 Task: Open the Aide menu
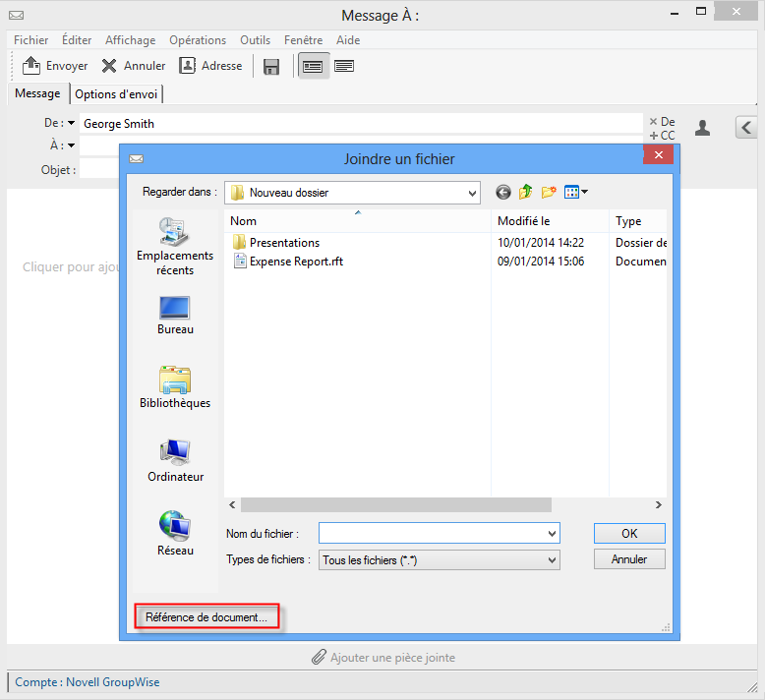point(348,40)
